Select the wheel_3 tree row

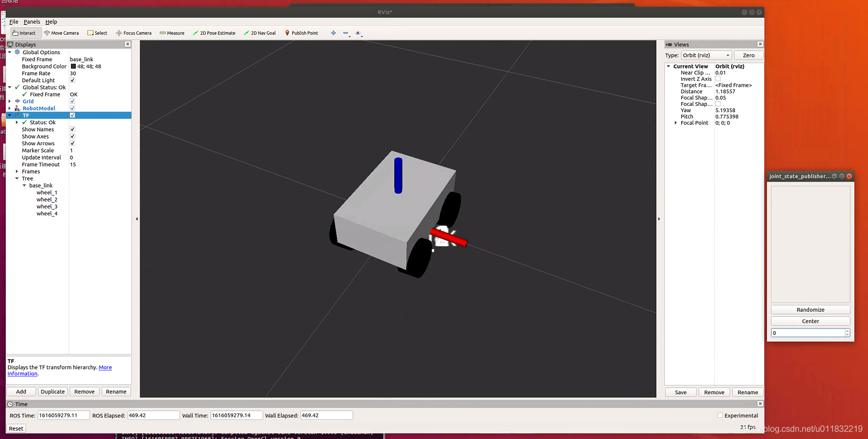point(47,206)
